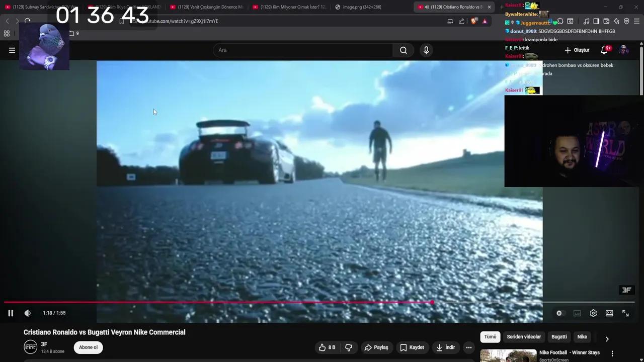This screenshot has width=644, height=362.
Task: Click the '13,4 B abone' subscriber count
Action: (x=52, y=351)
